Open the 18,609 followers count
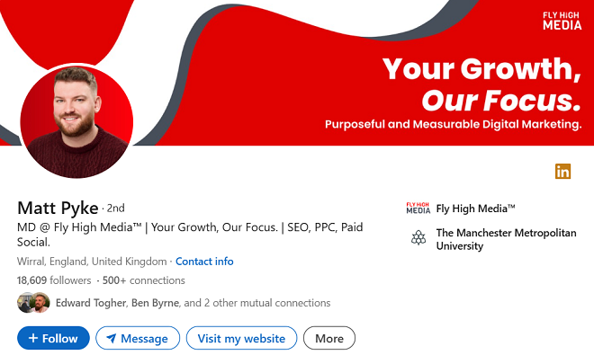The image size is (594, 364). 54,280
